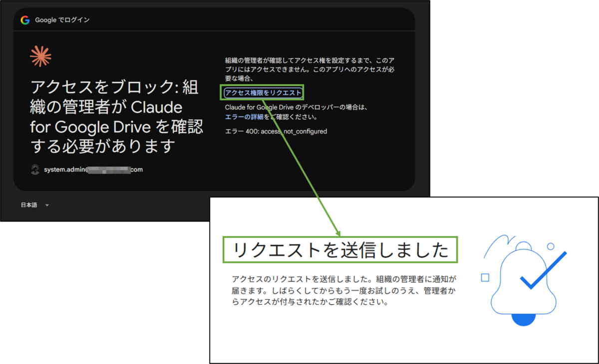Click the avatar beside system.admin
The image size is (599, 364).
point(35,170)
